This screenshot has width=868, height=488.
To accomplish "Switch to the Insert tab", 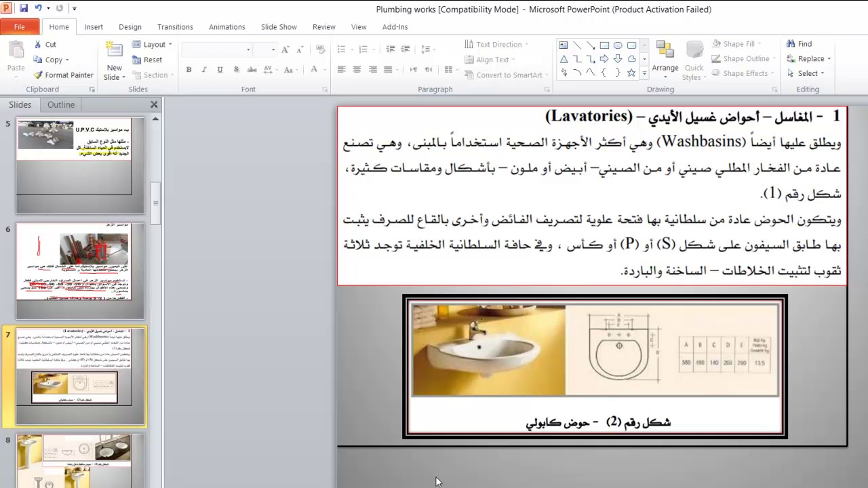I will point(94,27).
